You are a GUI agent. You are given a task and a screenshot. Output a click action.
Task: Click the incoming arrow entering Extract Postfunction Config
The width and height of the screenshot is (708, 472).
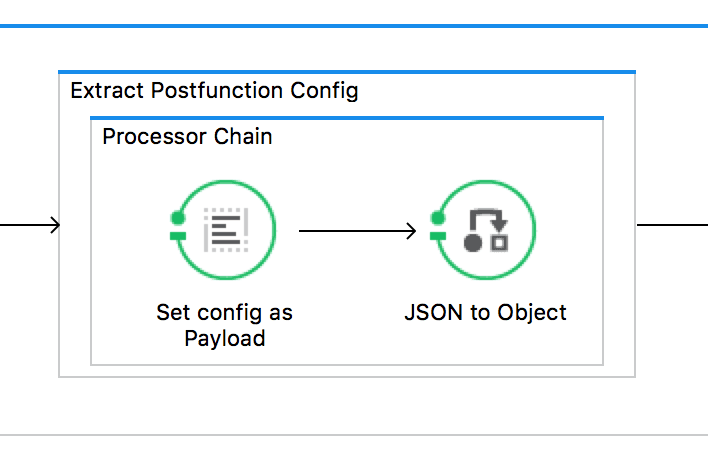pos(30,225)
